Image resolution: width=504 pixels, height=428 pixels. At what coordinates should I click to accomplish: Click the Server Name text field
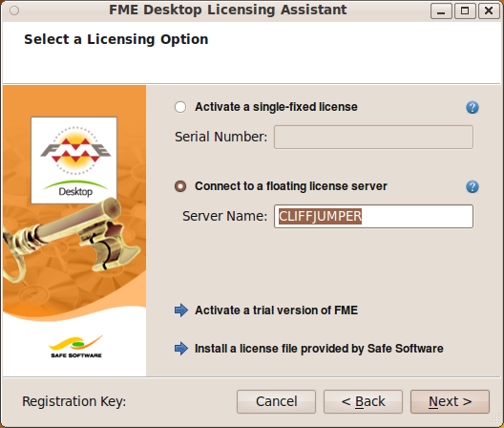tap(373, 216)
